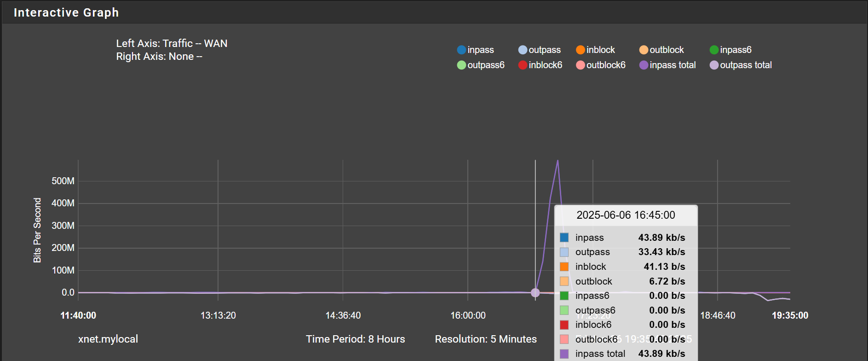
Task: Click the outblock6 pink swatch in tooltip
Action: tap(564, 339)
